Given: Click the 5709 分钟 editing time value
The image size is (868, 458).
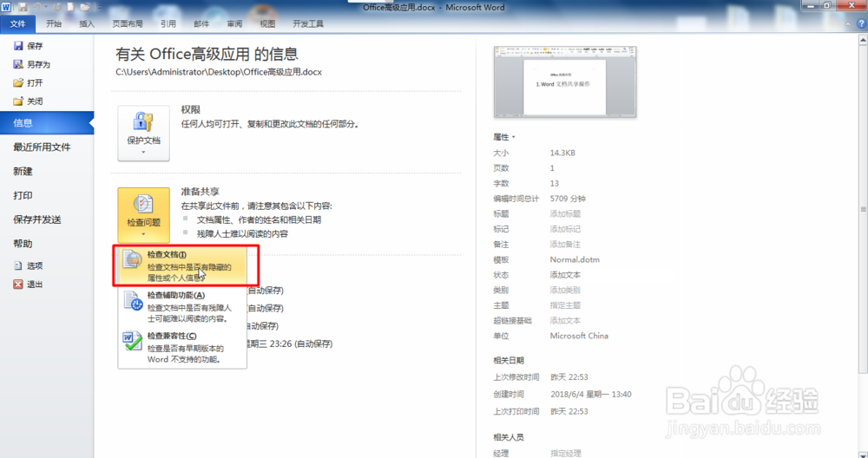Looking at the screenshot, I should 568,199.
